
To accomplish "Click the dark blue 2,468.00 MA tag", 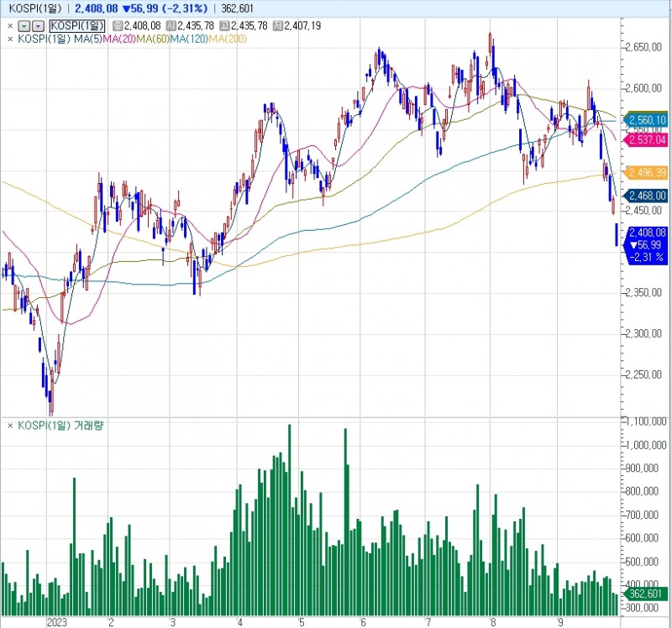I will pyautogui.click(x=646, y=196).
